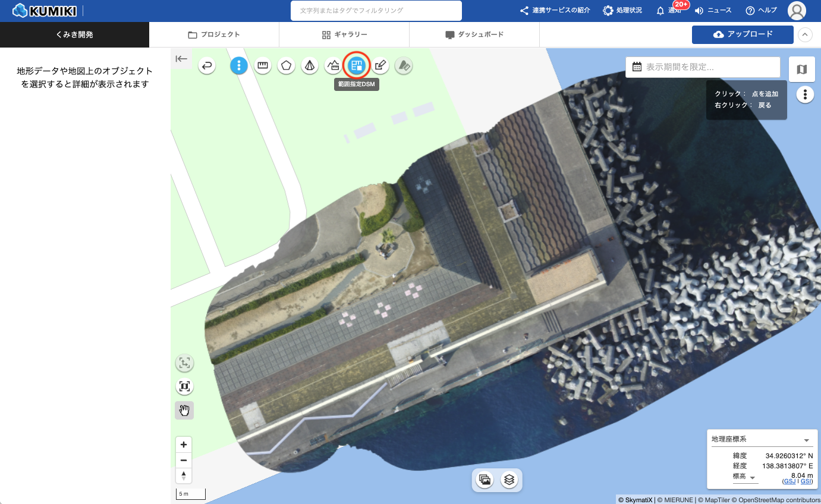The image size is (821, 504).
Task: Collapse the left side panel
Action: [181, 59]
